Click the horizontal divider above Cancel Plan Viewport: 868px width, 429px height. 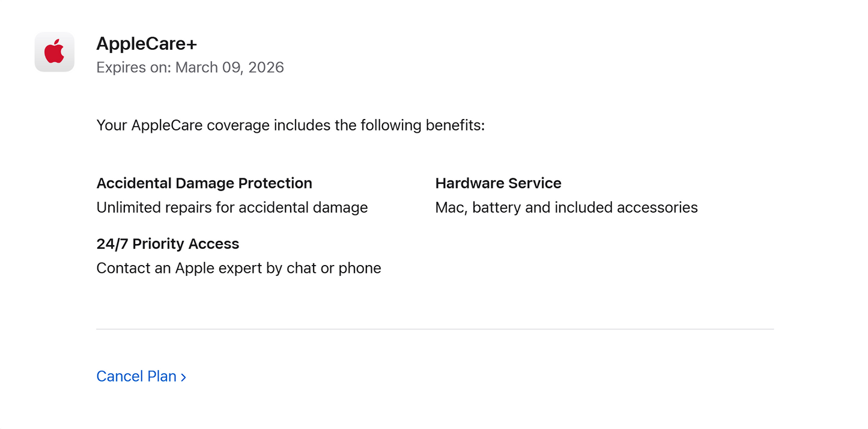point(434,329)
